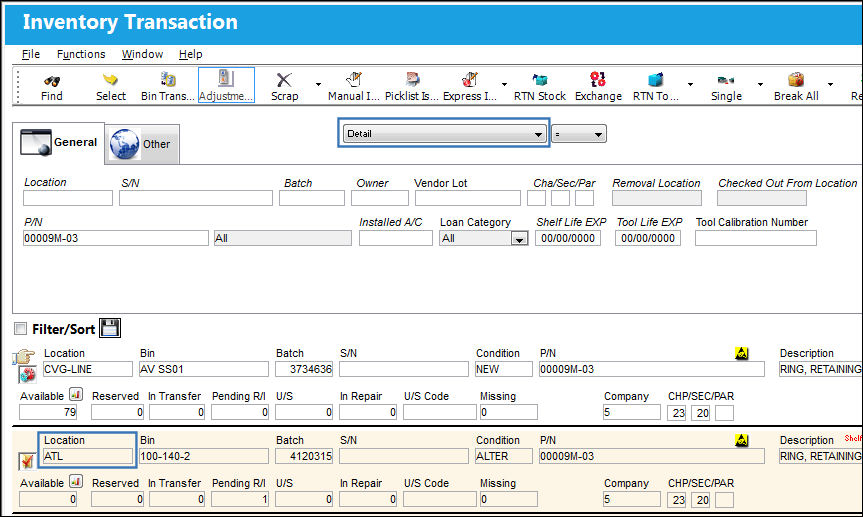Select the Adjustment toolbar icon
This screenshot has height=517, width=863.
point(226,79)
